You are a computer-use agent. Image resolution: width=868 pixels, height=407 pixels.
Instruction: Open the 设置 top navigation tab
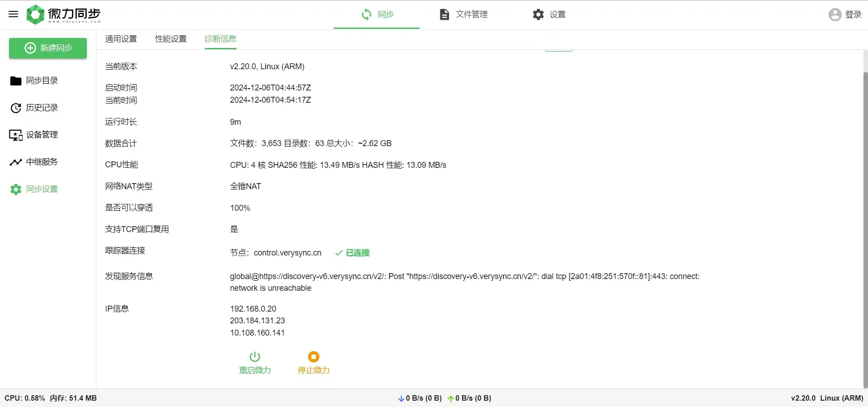click(549, 14)
